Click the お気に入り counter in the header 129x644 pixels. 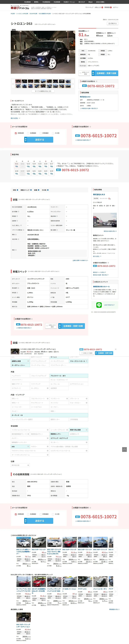pyautogui.click(x=99, y=8)
